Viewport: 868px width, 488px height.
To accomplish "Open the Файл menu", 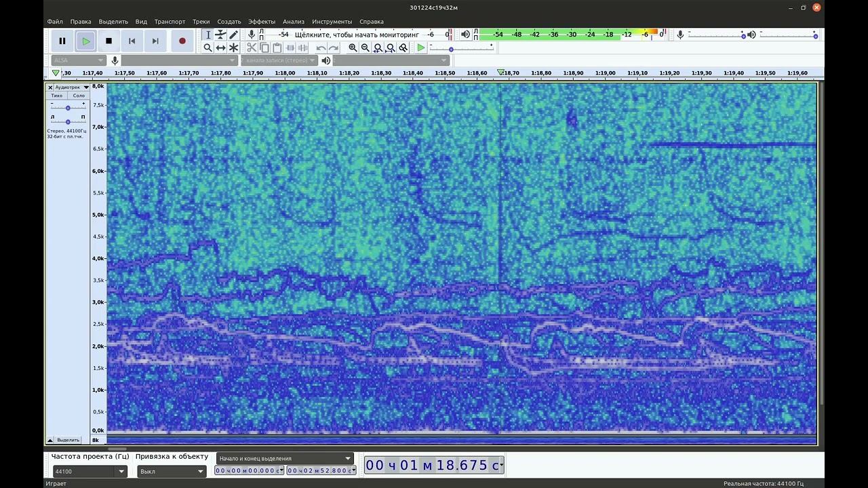I will click(55, 22).
